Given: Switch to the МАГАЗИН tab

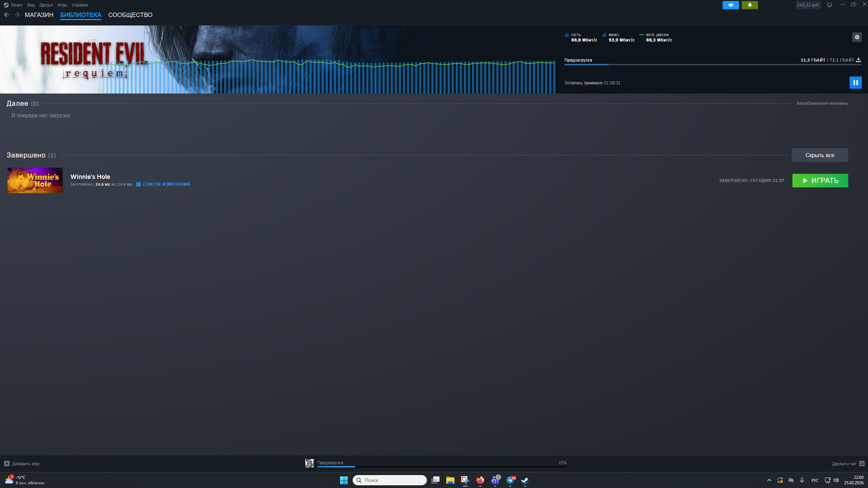Looking at the screenshot, I should pyautogui.click(x=39, y=15).
